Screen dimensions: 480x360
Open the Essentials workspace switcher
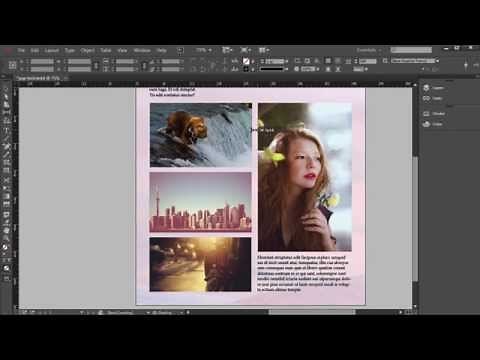pyautogui.click(x=368, y=50)
